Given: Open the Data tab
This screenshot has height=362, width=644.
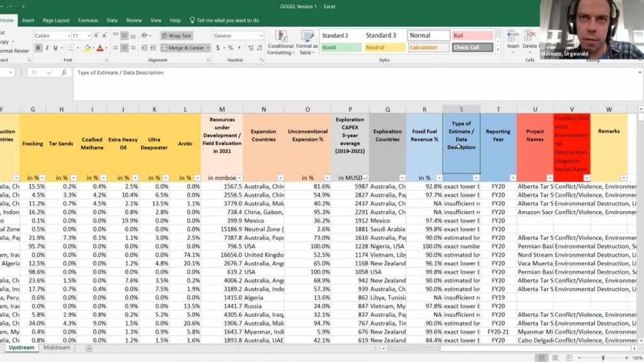Looking at the screenshot, I should point(112,20).
